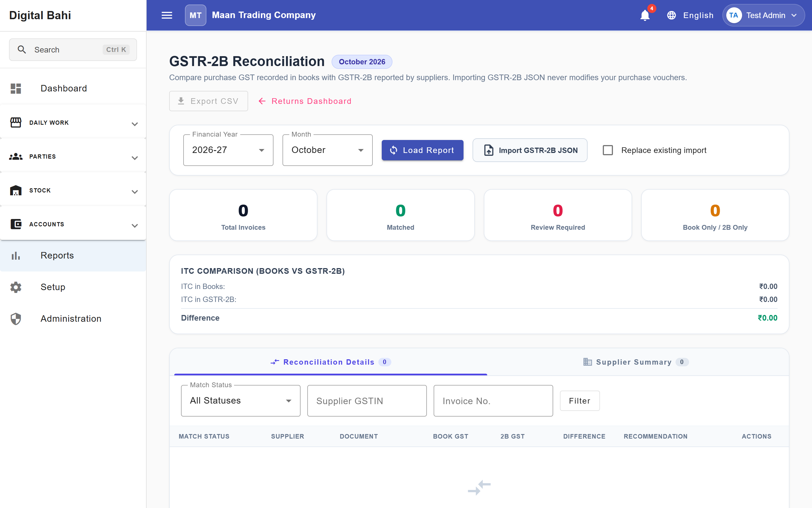Switch to Supplier Summary tab
812x508 pixels.
(636, 362)
